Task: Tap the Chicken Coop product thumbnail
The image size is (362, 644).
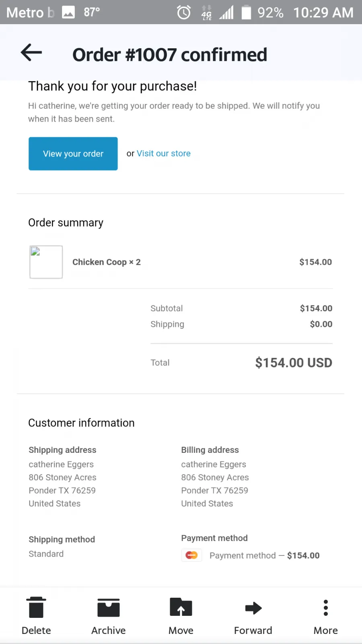Action: (x=46, y=262)
